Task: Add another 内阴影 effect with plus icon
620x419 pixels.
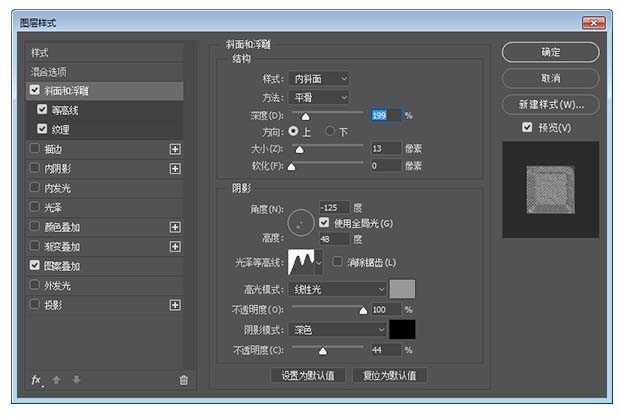Action: [175, 169]
